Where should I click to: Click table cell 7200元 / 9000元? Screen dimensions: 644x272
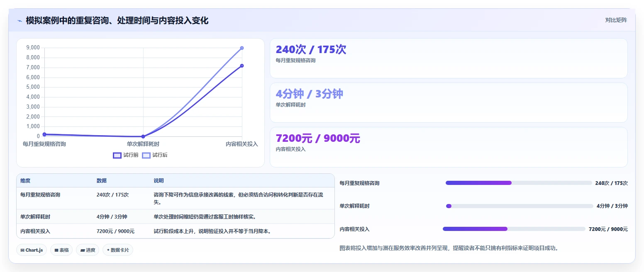click(x=116, y=231)
